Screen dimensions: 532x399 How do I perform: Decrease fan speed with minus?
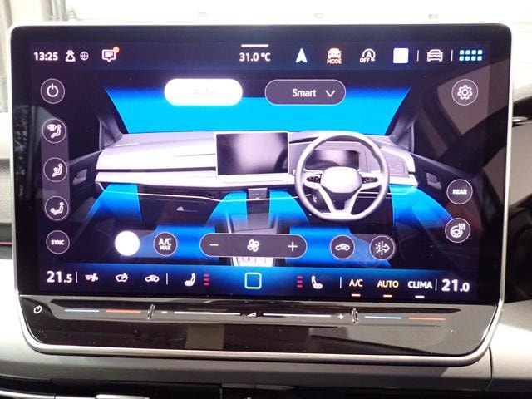tap(214, 245)
